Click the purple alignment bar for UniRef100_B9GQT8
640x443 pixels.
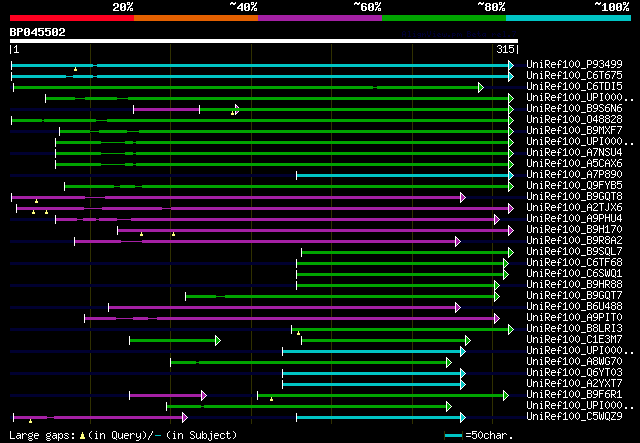tap(237, 198)
